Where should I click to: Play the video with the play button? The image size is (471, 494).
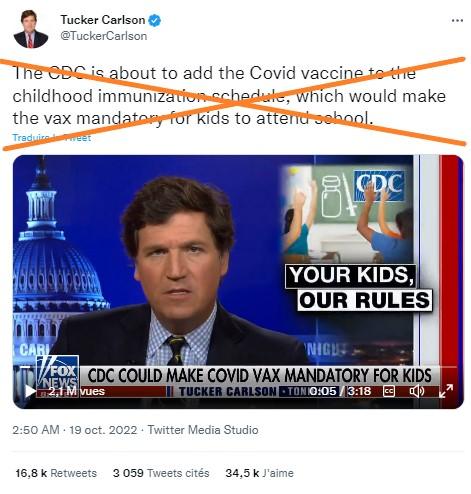(31, 391)
